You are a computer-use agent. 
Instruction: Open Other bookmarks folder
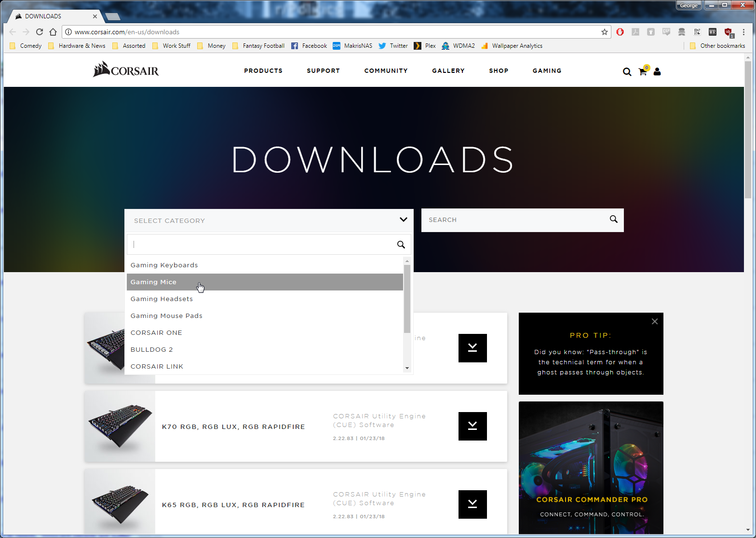click(717, 46)
